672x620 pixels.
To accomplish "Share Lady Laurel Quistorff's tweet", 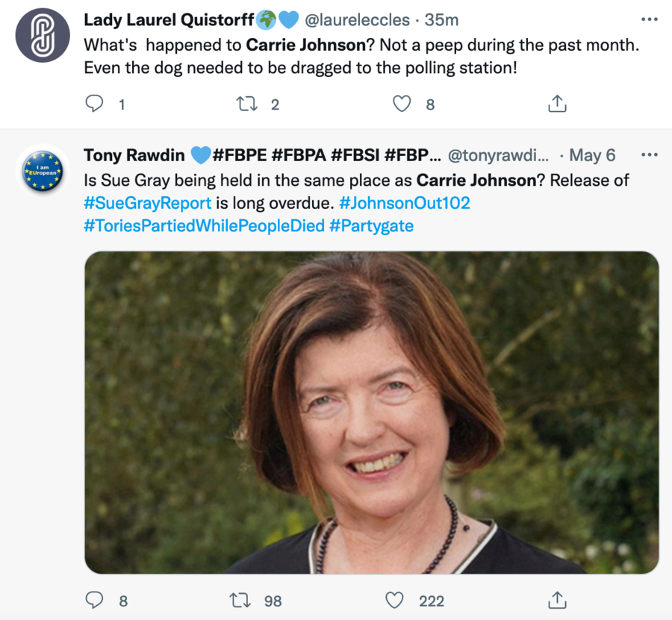I will [x=557, y=104].
